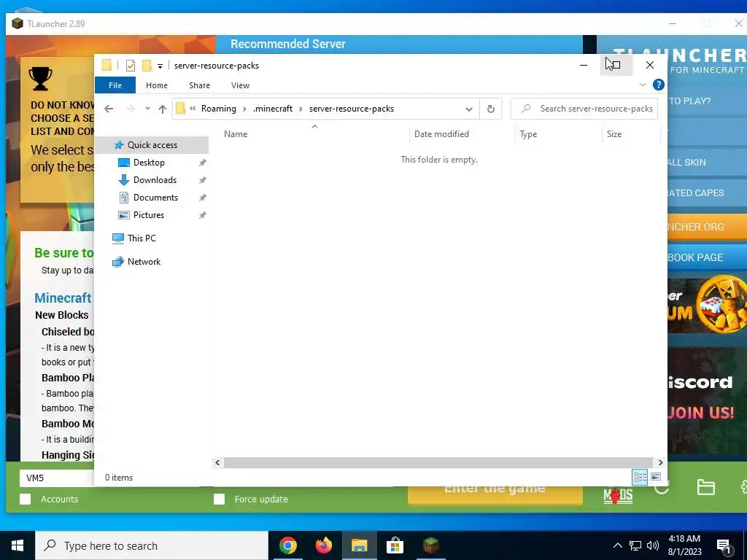Toggle Force update checkbox in TLauncher

coord(219,499)
